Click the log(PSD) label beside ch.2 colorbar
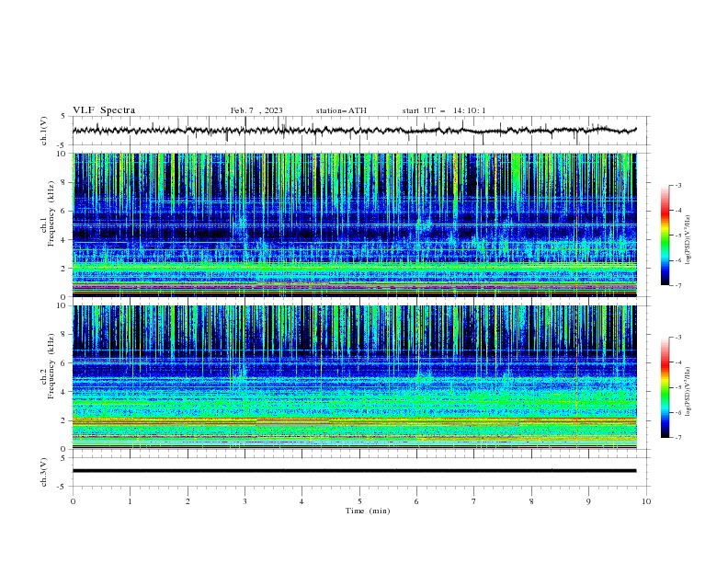This screenshot has height=563, width=728. pos(688,391)
